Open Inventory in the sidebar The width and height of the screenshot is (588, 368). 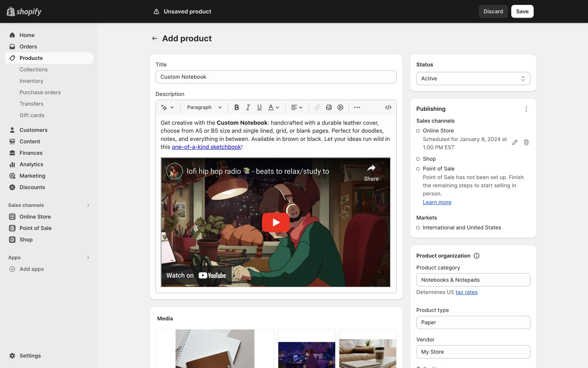tap(31, 81)
